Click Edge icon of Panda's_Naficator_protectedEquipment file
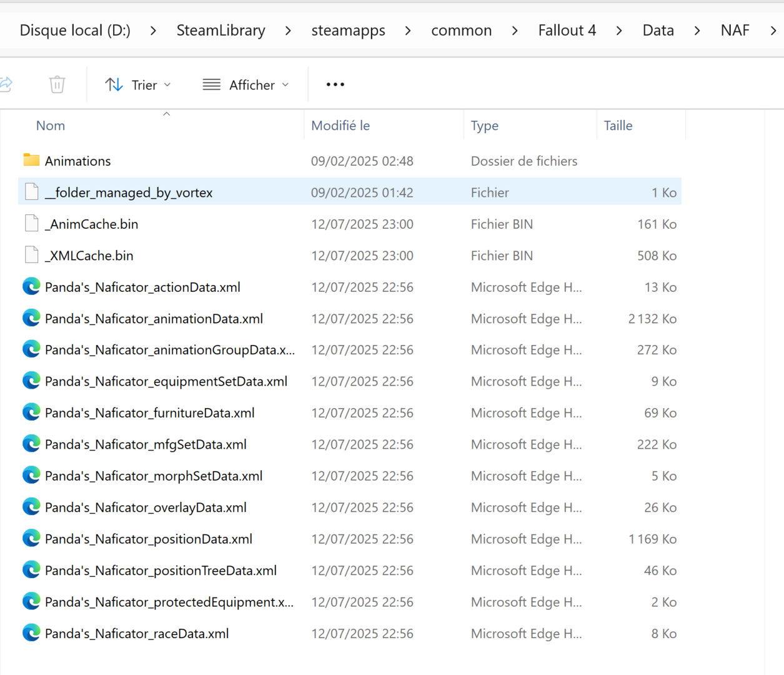This screenshot has height=675, width=784. (31, 601)
